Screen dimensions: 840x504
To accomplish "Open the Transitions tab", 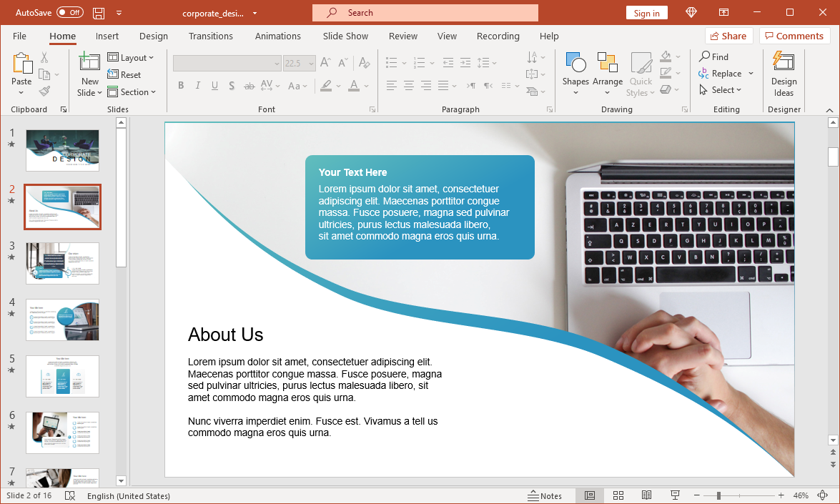I will click(211, 36).
